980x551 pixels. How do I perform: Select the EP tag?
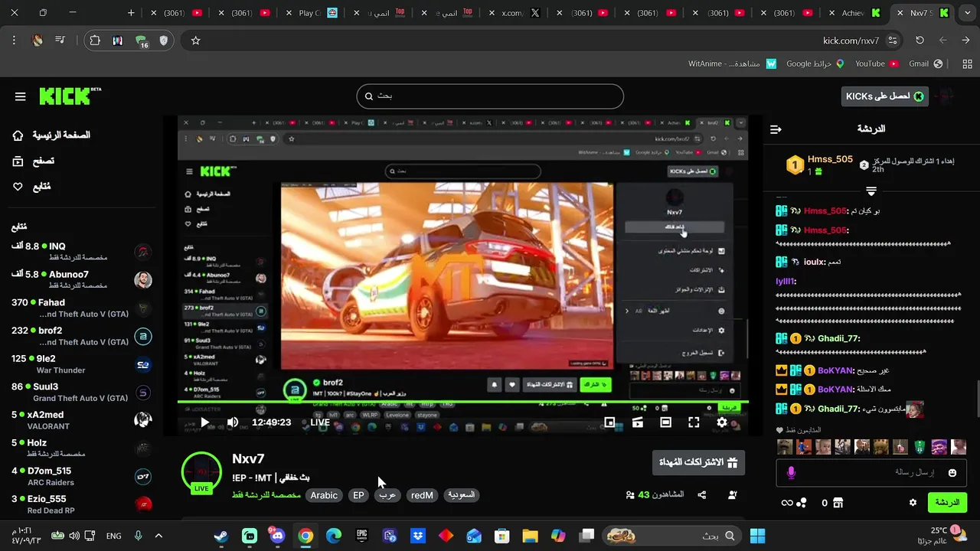(358, 495)
